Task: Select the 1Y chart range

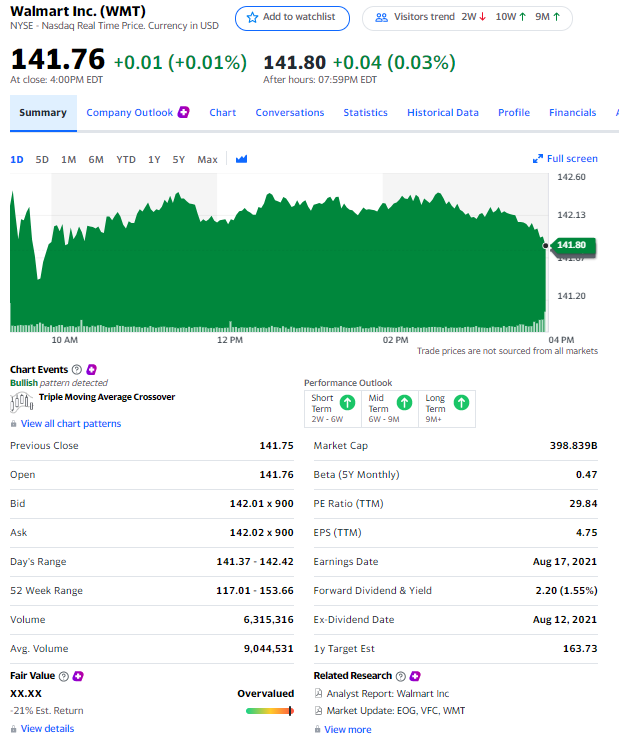Action: point(154,159)
